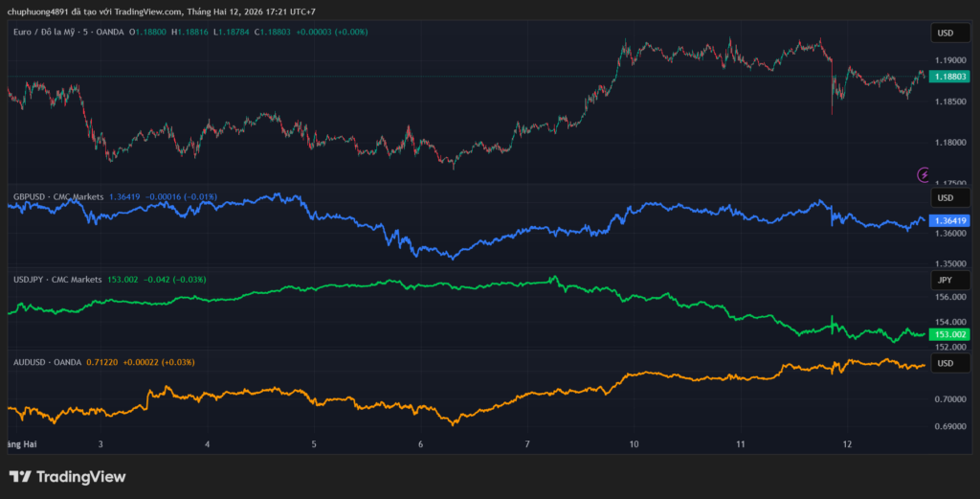Click the blue 1.36419 price label

pyautogui.click(x=950, y=220)
